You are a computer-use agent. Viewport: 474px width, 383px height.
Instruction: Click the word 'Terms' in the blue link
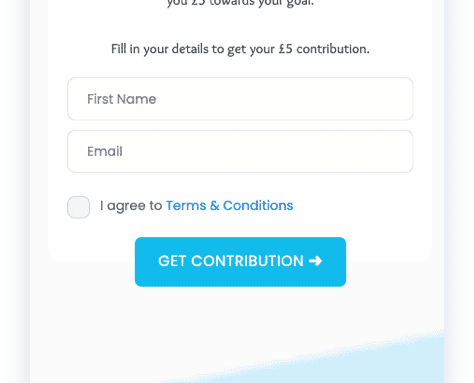tap(186, 206)
